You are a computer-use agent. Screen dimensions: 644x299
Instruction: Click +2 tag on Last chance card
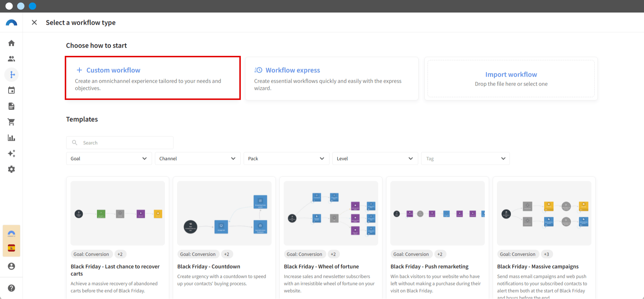click(x=120, y=254)
